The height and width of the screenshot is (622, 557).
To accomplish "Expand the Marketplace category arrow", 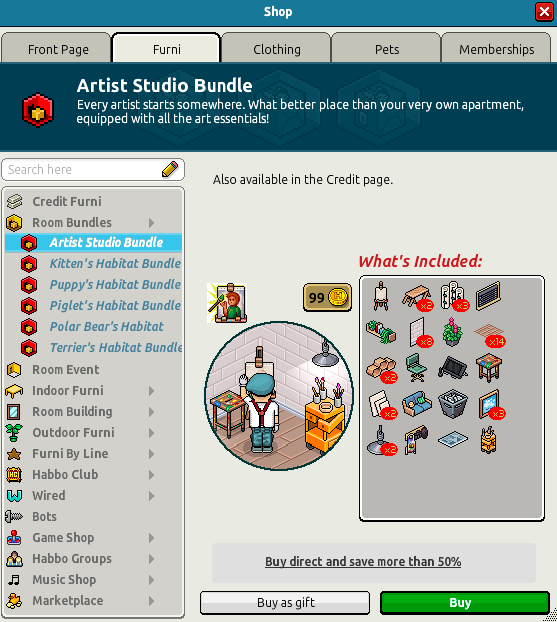I will [152, 601].
